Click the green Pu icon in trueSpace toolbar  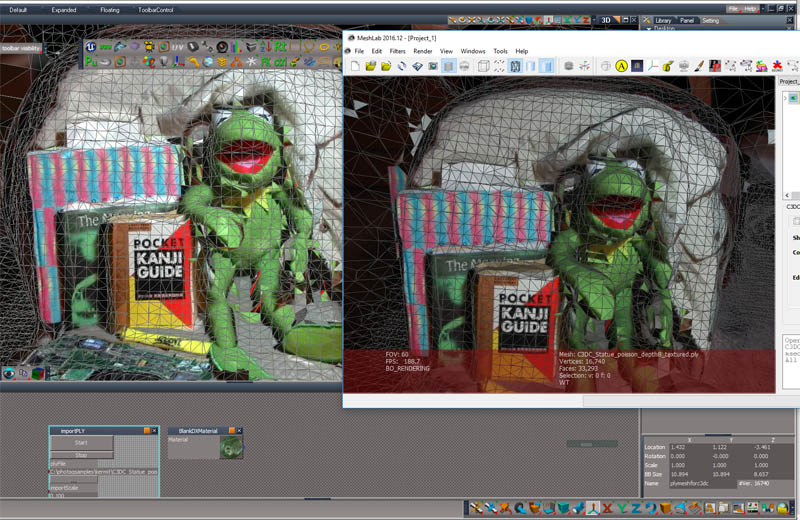click(91, 62)
